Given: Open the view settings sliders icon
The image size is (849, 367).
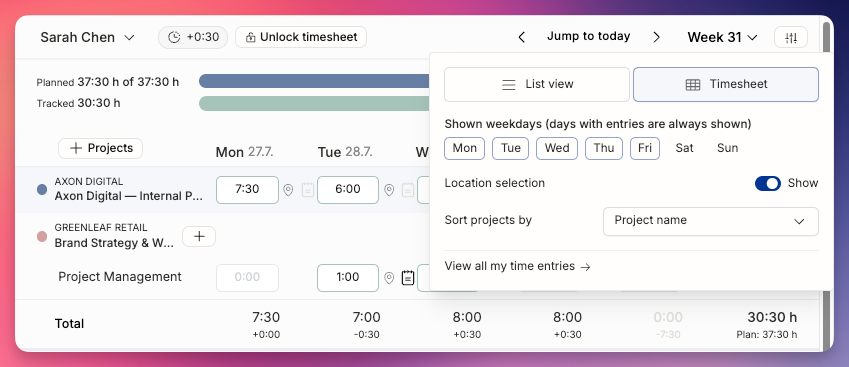Looking at the screenshot, I should click(x=791, y=37).
